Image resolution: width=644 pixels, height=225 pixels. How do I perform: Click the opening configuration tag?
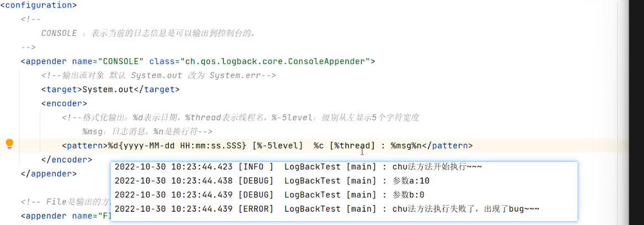pos(39,6)
